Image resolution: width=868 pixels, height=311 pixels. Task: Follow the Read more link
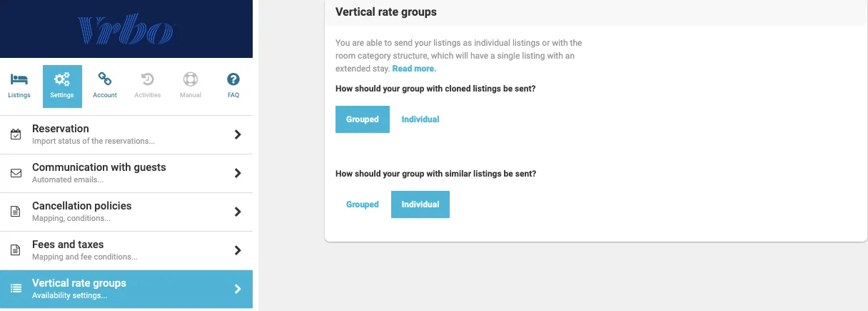[414, 69]
